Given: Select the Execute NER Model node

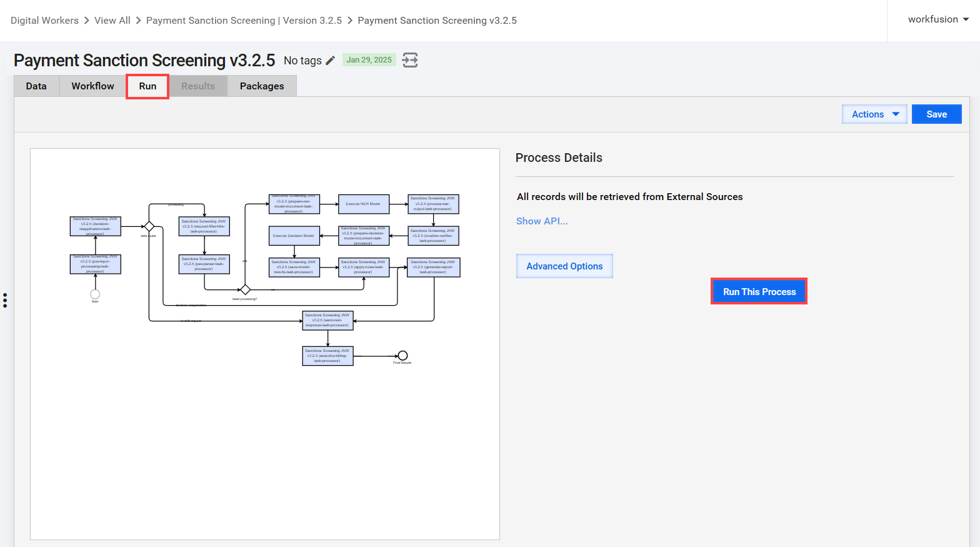Looking at the screenshot, I should (364, 204).
